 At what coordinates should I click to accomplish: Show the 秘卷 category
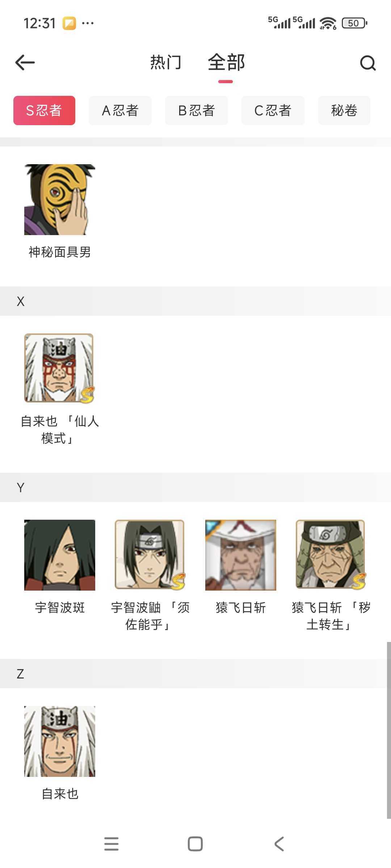coord(344,110)
